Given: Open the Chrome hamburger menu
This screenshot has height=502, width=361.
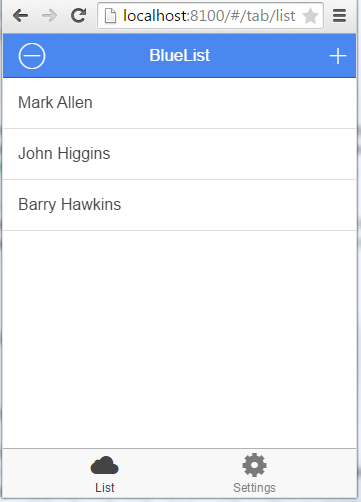Looking at the screenshot, I should (339, 16).
